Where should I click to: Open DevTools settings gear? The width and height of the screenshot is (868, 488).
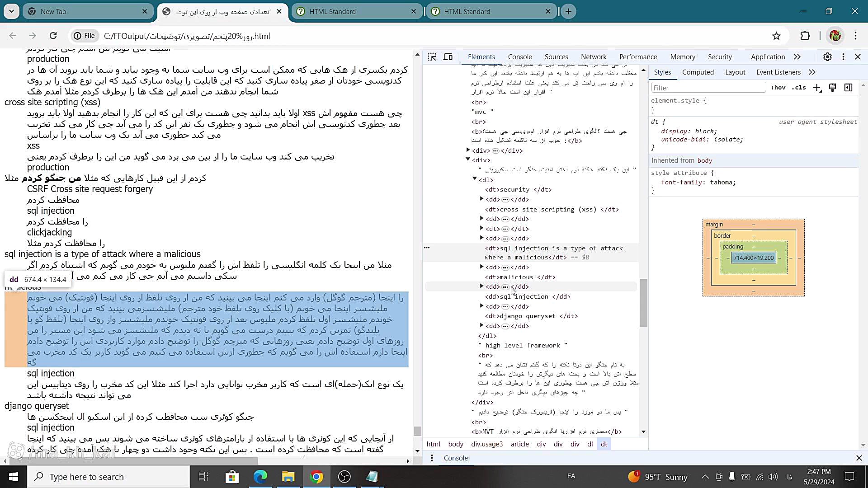click(x=827, y=57)
